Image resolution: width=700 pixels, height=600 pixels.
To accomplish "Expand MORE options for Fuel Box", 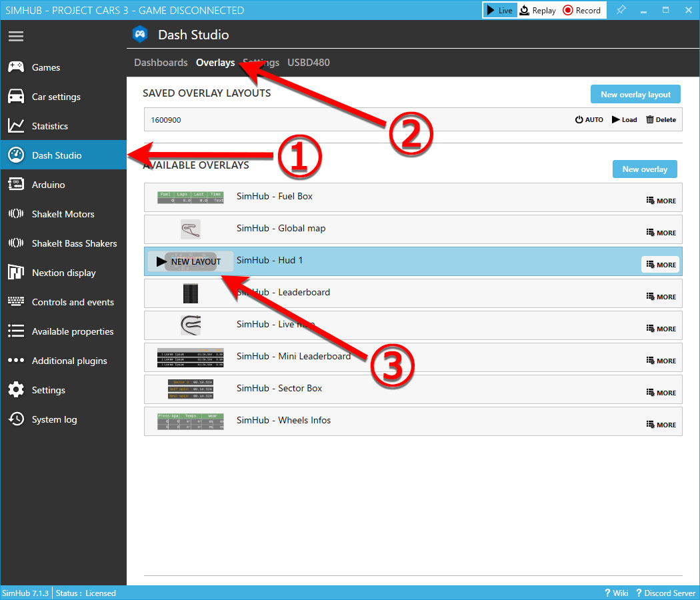I will (x=661, y=201).
